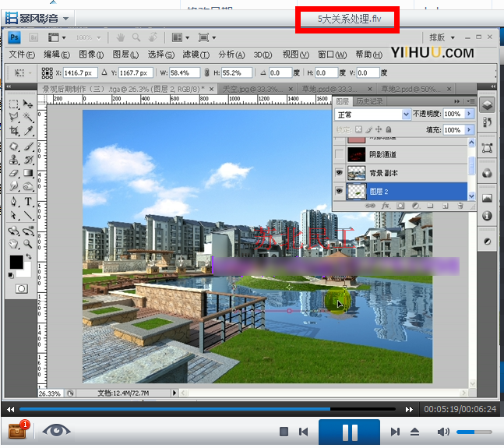
Task: Click the create new layer icon
Action: (445, 206)
